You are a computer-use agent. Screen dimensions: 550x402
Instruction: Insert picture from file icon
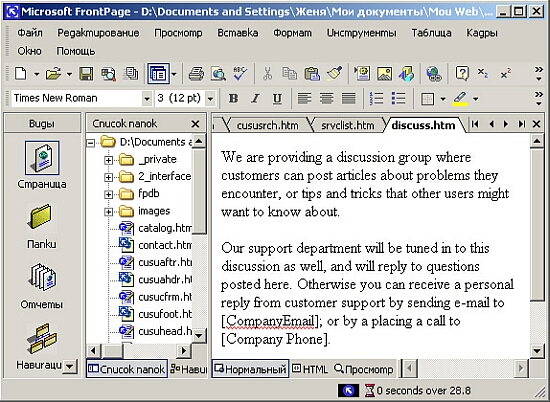click(384, 74)
